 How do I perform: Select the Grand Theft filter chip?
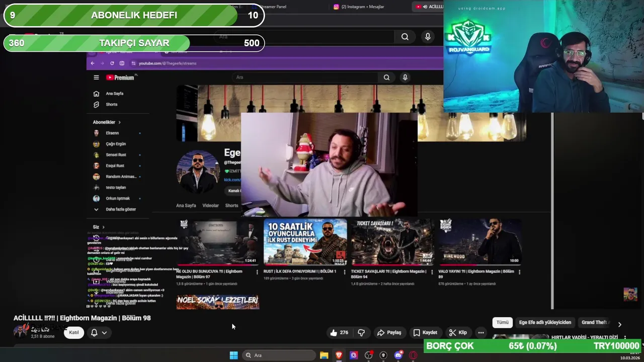[595, 322]
